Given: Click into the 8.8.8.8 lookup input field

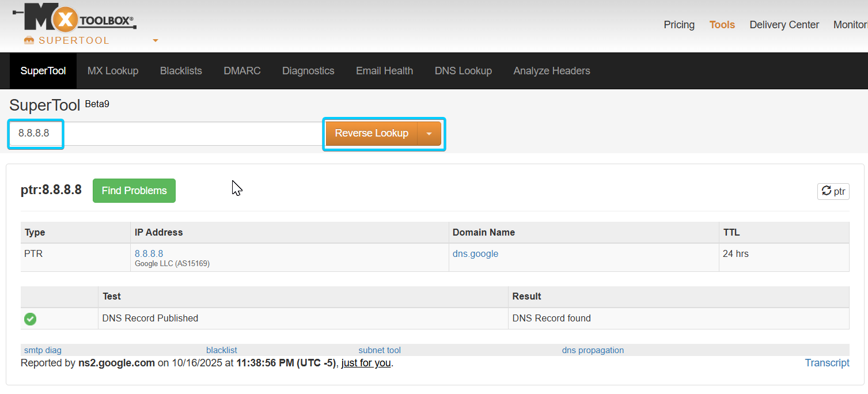Looking at the screenshot, I should pyautogui.click(x=173, y=134).
